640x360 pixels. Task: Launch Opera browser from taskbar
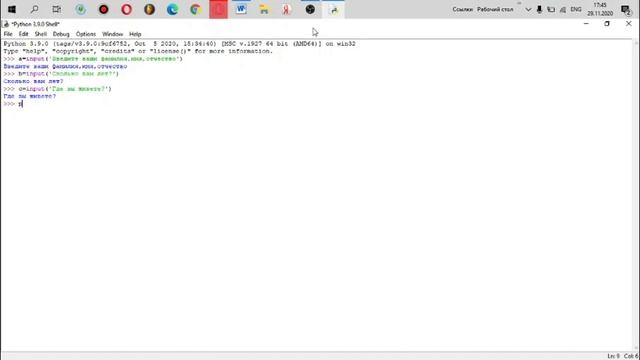pyautogui.click(x=127, y=9)
